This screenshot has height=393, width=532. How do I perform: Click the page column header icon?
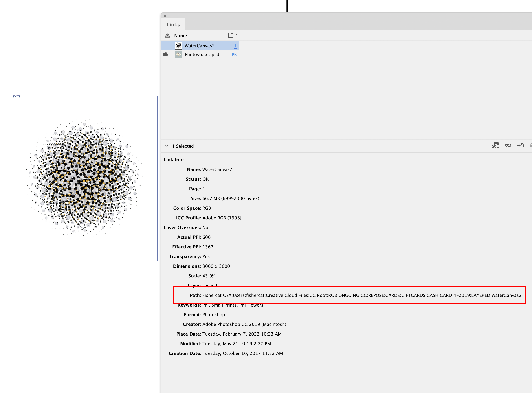[231, 35]
